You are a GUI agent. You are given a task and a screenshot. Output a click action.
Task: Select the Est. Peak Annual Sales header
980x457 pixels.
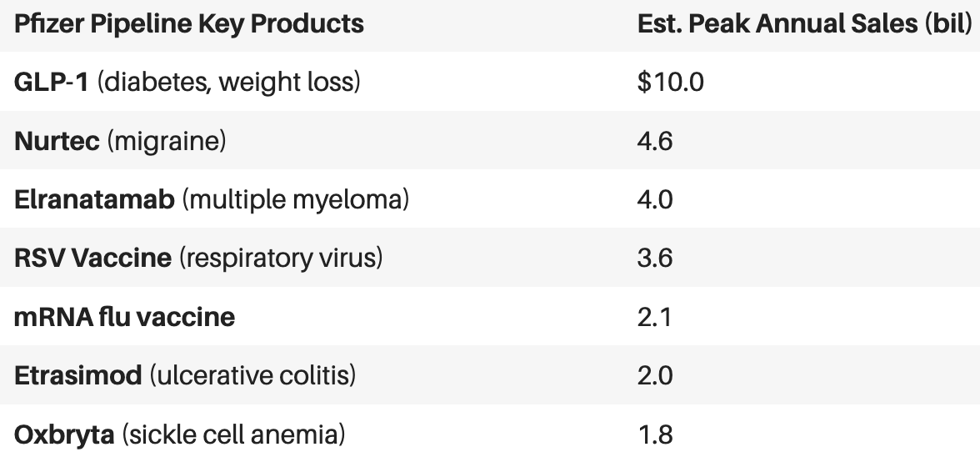pyautogui.click(x=804, y=24)
